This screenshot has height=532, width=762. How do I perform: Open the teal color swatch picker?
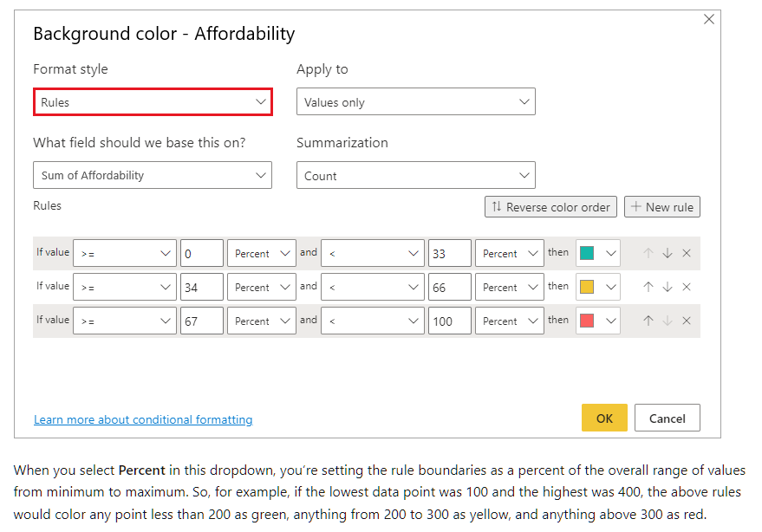[x=598, y=253]
